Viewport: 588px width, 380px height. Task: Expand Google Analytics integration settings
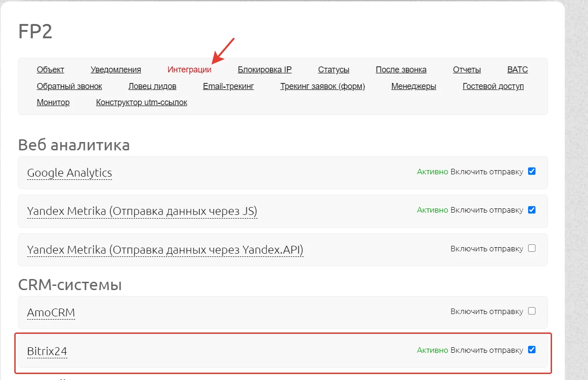click(x=70, y=173)
